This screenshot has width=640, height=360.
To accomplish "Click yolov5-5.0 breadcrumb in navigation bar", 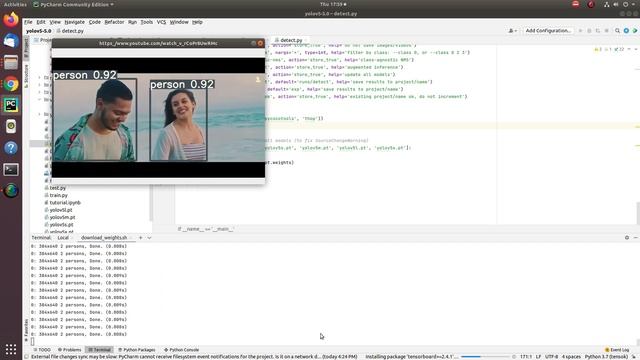I will click(x=38, y=31).
